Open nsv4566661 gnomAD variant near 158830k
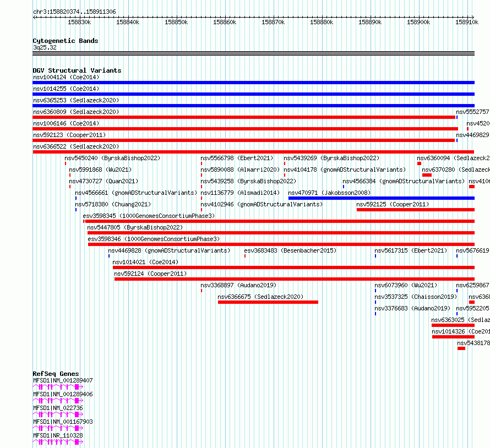This screenshot has width=490, height=448. (136, 193)
